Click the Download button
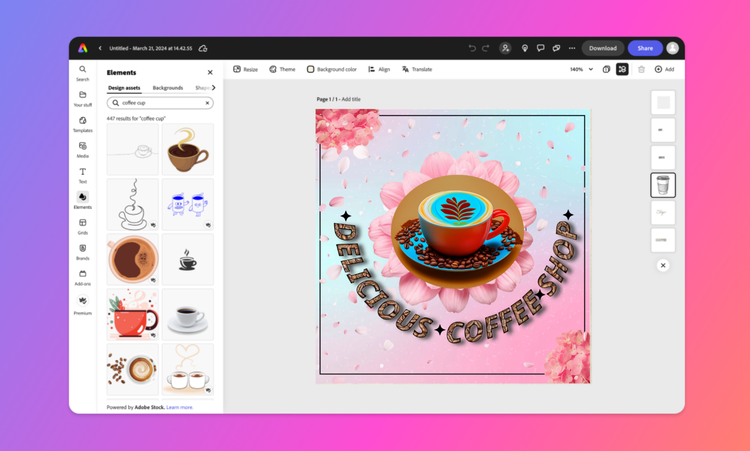This screenshot has height=451, width=750. pyautogui.click(x=603, y=48)
